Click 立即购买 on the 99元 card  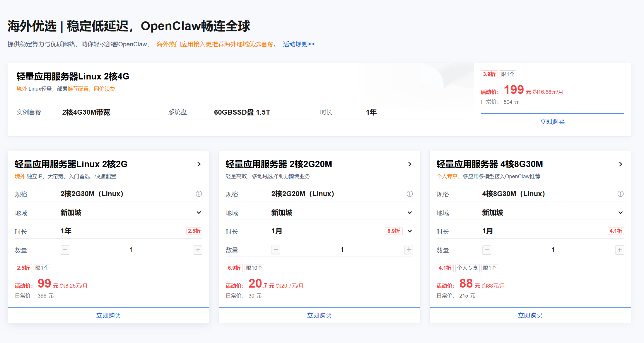point(109,315)
